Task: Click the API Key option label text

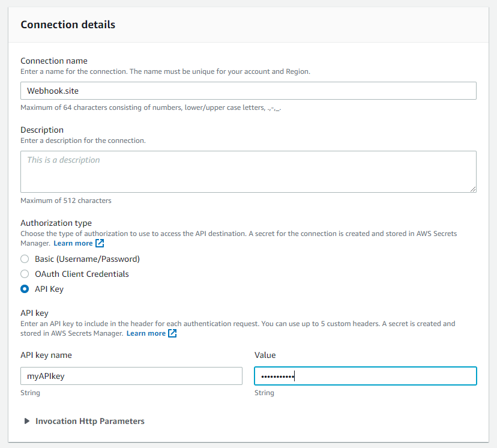Action: [49, 289]
